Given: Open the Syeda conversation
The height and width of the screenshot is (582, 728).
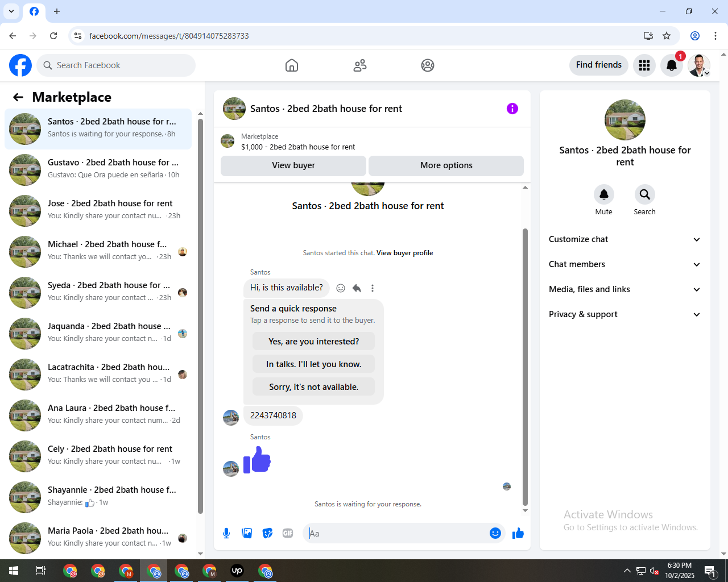Looking at the screenshot, I should tap(98, 292).
